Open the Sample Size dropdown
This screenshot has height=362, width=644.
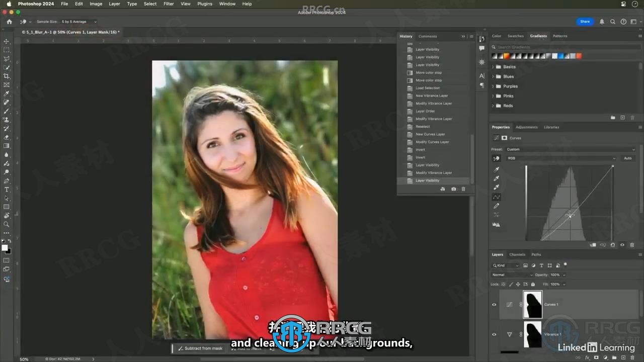(79, 22)
